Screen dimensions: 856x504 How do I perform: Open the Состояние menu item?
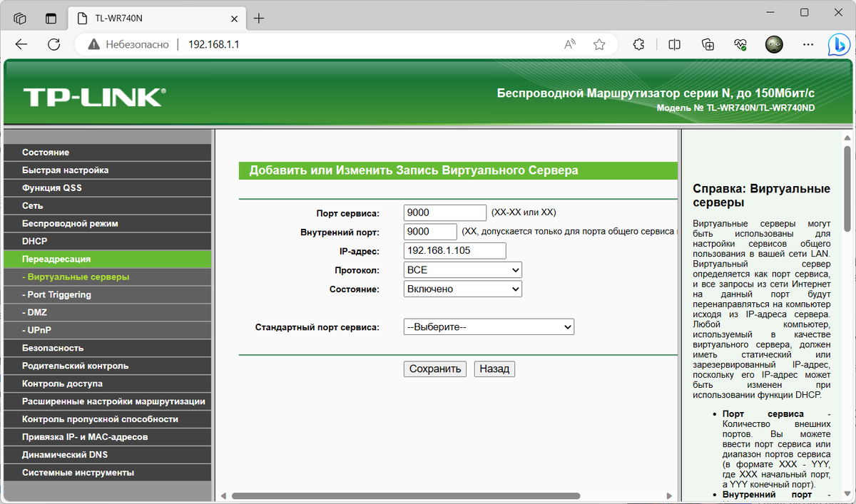point(108,153)
